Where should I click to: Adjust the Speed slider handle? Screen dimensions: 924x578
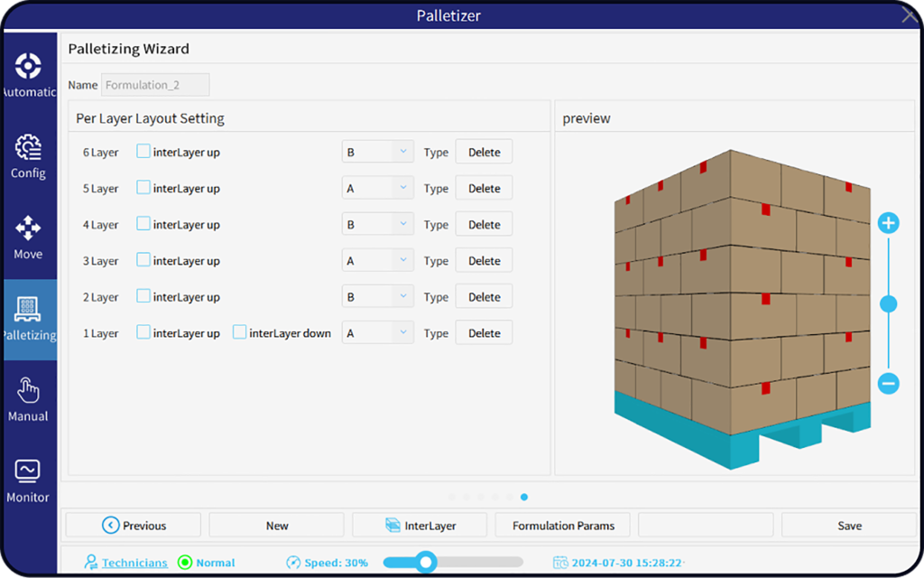tap(426, 563)
